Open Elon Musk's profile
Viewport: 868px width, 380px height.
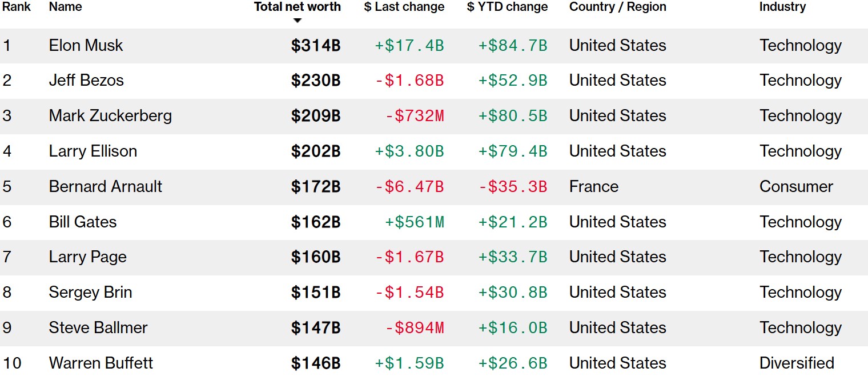[x=86, y=46]
